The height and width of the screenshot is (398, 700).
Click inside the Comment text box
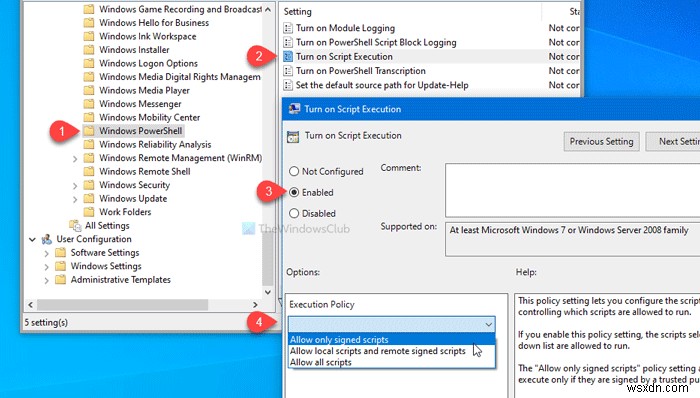click(573, 190)
